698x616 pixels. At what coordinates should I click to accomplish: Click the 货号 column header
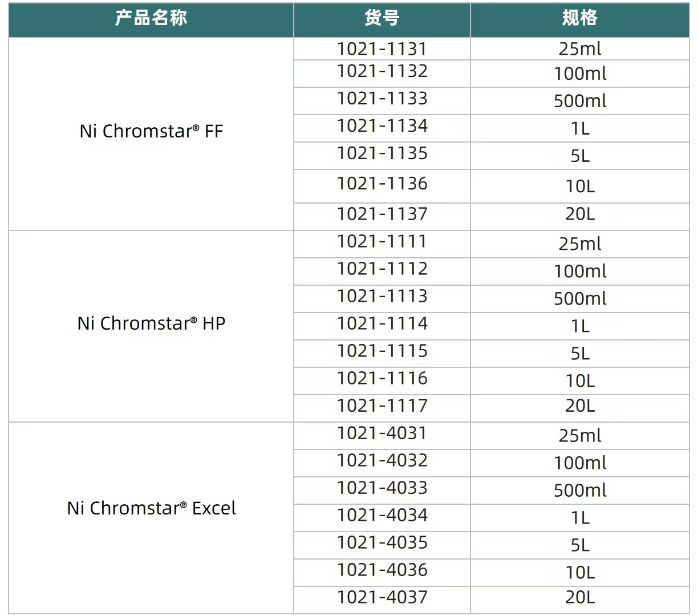(x=382, y=19)
